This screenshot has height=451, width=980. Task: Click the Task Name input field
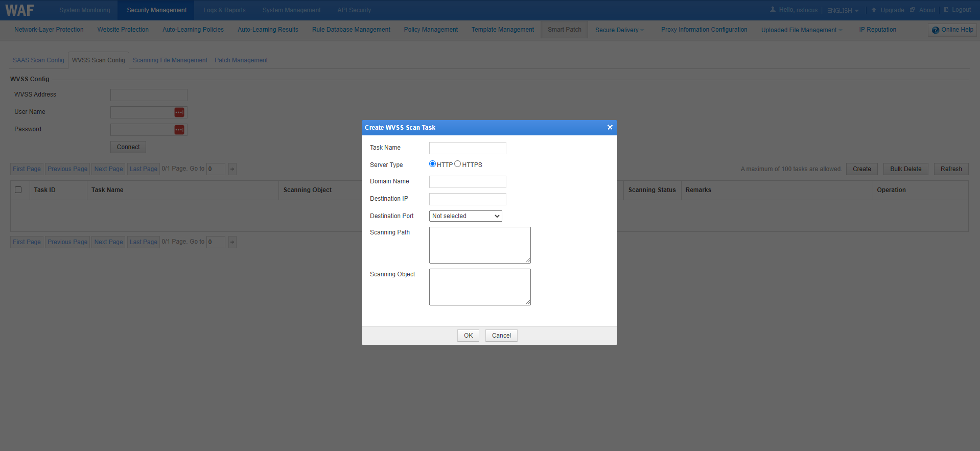468,148
